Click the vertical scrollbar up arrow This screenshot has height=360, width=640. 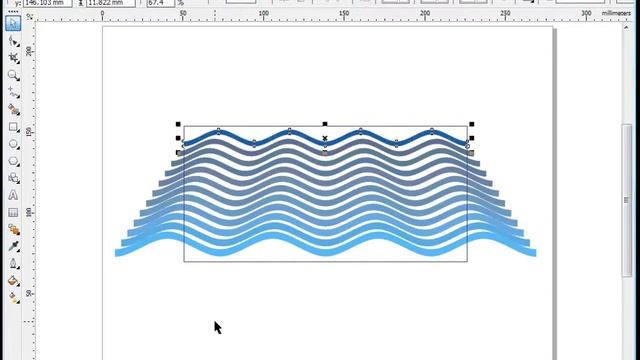point(627,28)
